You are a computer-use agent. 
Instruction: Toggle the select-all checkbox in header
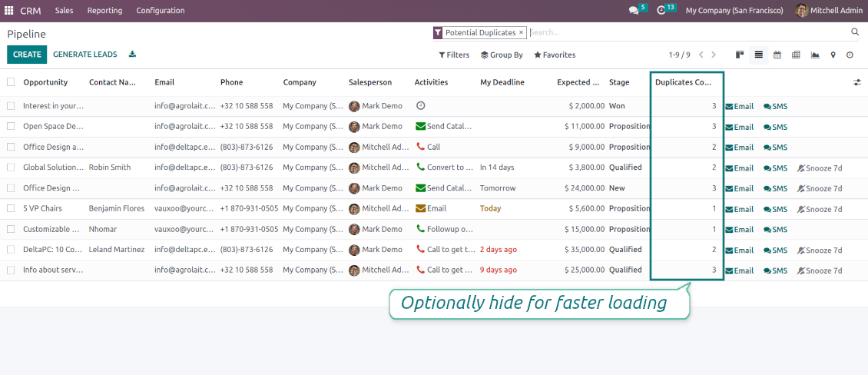click(x=11, y=82)
